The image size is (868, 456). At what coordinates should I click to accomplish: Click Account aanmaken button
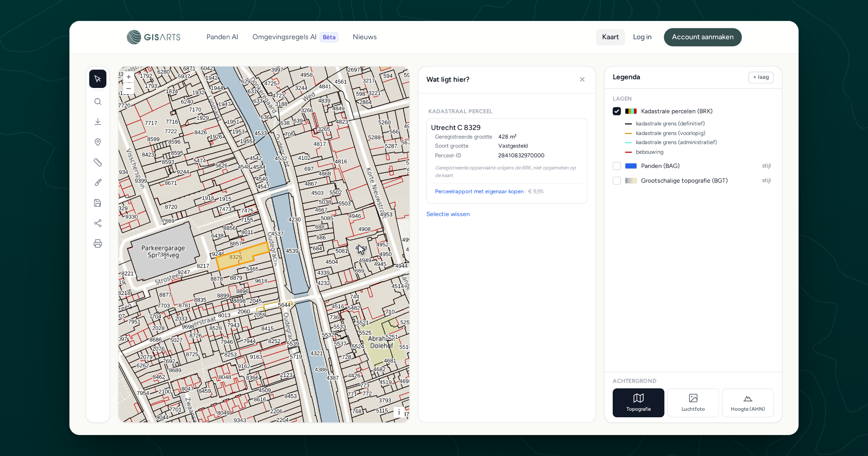point(702,37)
